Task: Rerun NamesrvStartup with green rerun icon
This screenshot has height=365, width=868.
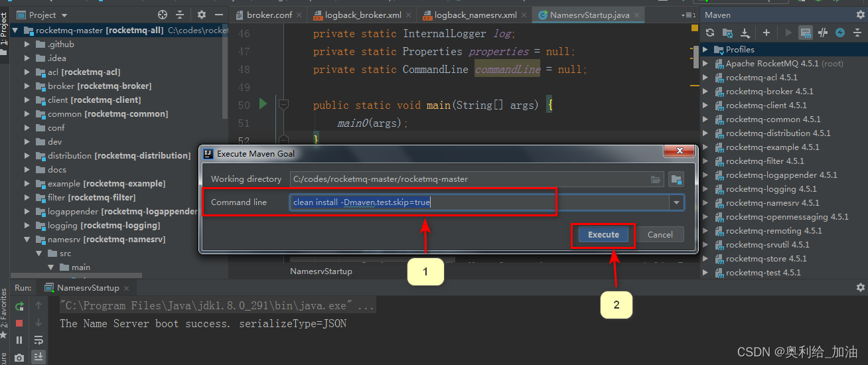Action: [x=19, y=306]
